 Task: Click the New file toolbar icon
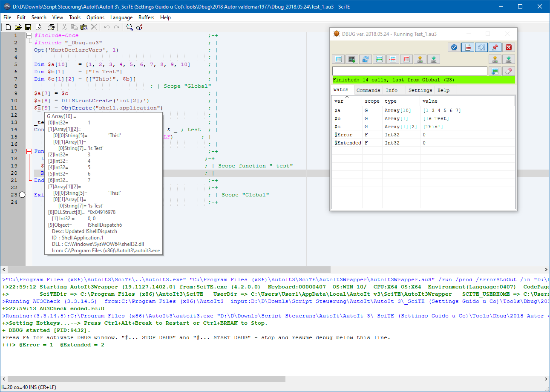(x=8, y=27)
